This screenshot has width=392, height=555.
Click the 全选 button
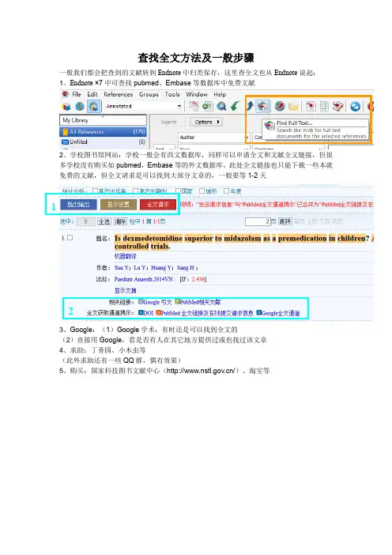tap(104, 221)
